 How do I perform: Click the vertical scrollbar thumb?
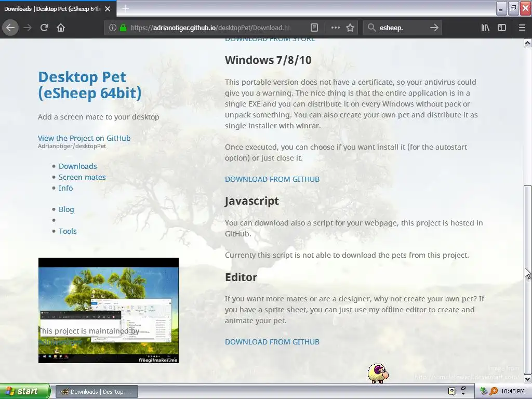528,280
